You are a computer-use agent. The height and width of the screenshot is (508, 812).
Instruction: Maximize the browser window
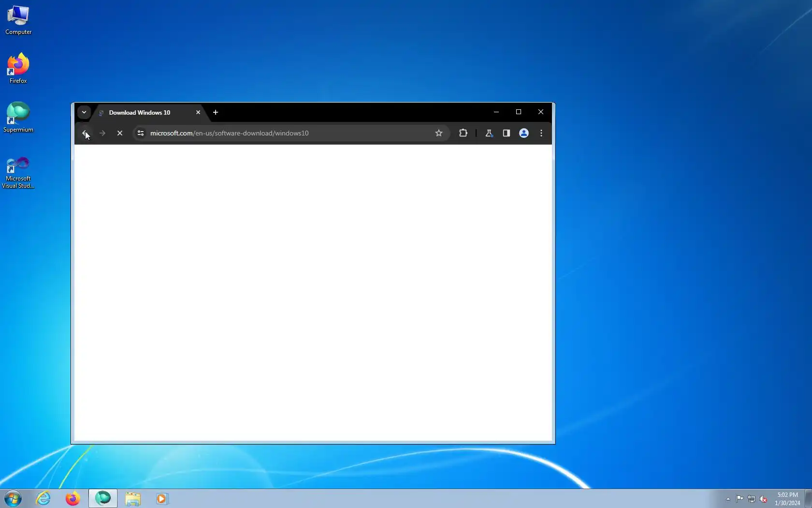(x=519, y=112)
